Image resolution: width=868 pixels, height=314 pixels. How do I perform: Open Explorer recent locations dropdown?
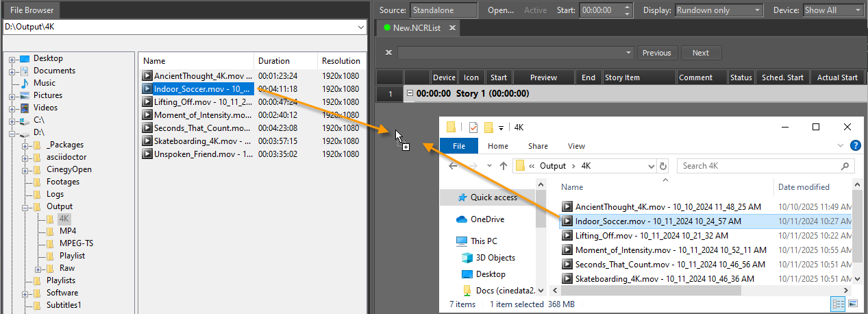(489, 166)
